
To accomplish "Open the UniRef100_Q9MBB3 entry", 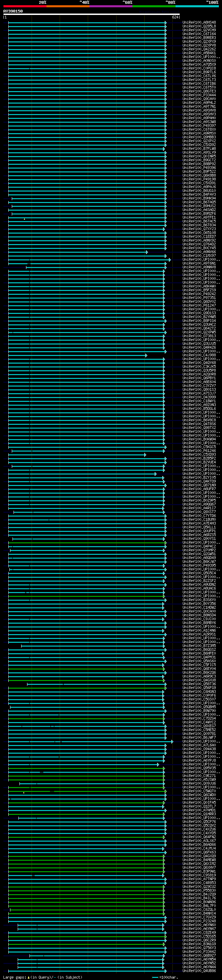I will [x=199, y=137].
